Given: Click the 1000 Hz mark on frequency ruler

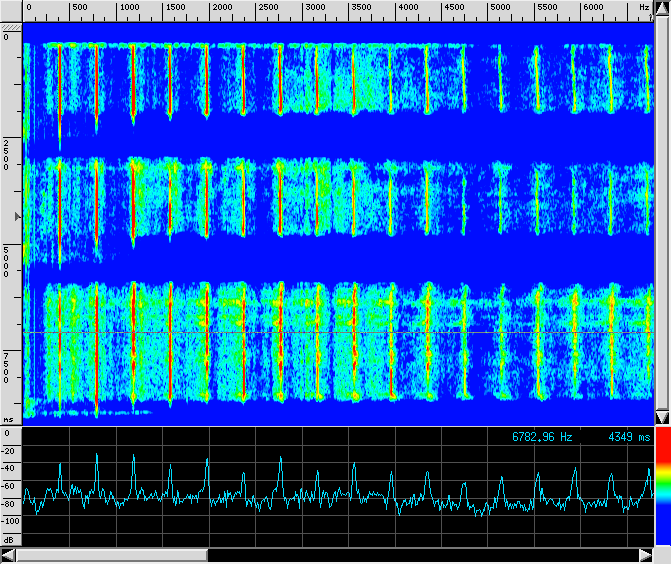Looking at the screenshot, I should point(129,7).
